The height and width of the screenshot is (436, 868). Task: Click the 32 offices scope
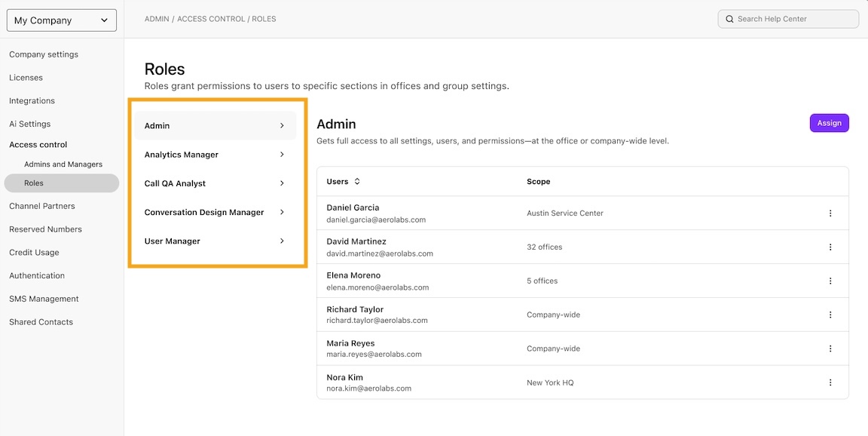pos(544,247)
